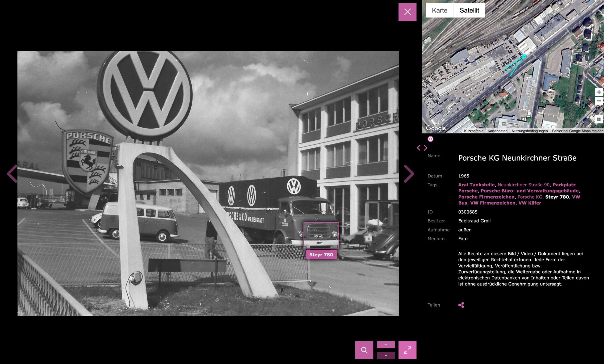The height and width of the screenshot is (364, 604).
Task: Open the Neunkirchner Straße 90 tag
Action: point(524,185)
